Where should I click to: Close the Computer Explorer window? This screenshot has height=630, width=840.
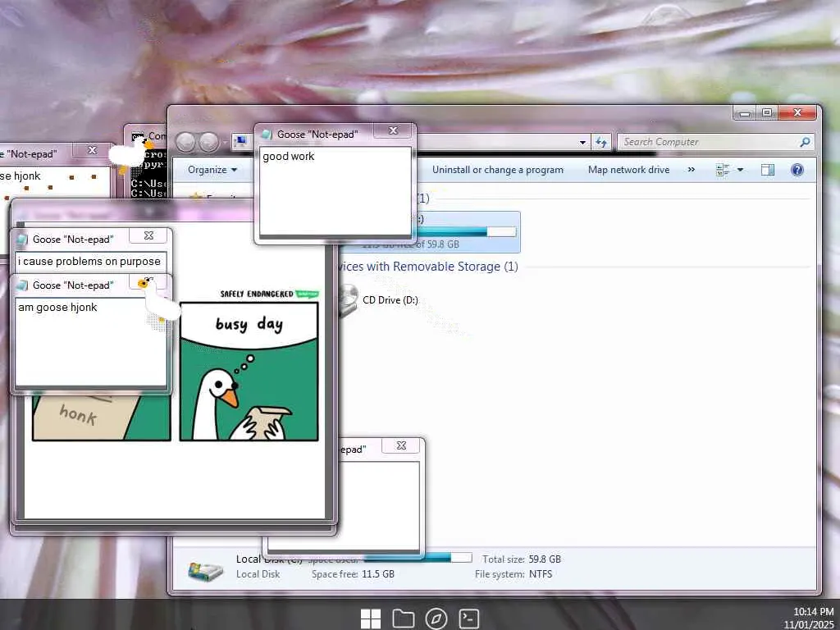[x=797, y=113]
